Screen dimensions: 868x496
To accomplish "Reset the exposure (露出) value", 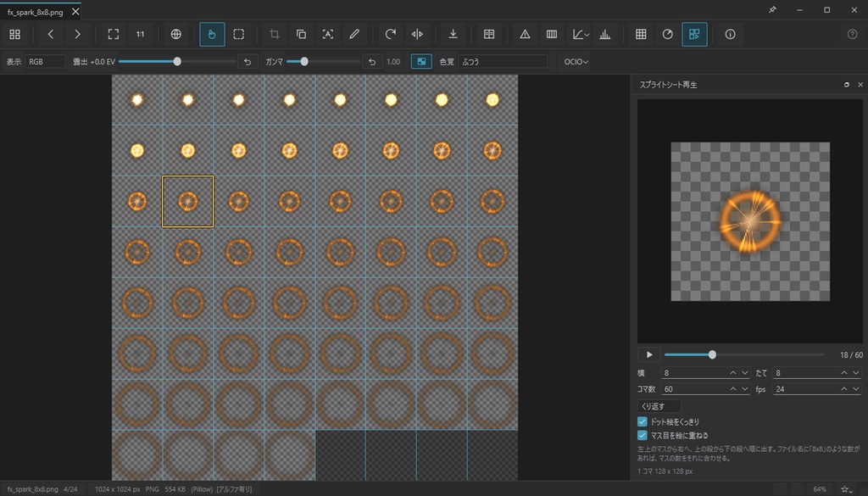I will [x=248, y=61].
